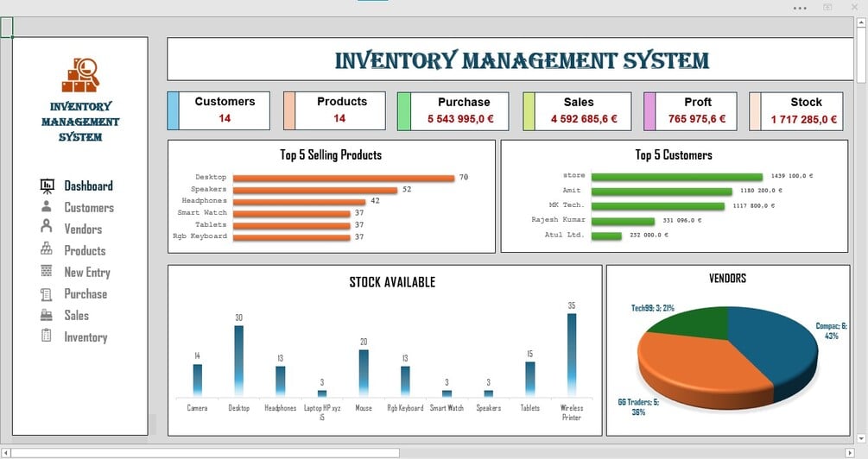The height and width of the screenshot is (459, 868).
Task: Click the Purchase receipt scroll icon
Action: click(47, 294)
